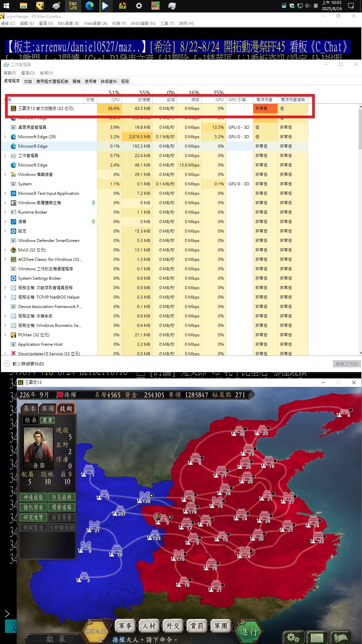362x644 pixels.
Task: Open the 三國志12 PK taskbar icon
Action: 73,6
